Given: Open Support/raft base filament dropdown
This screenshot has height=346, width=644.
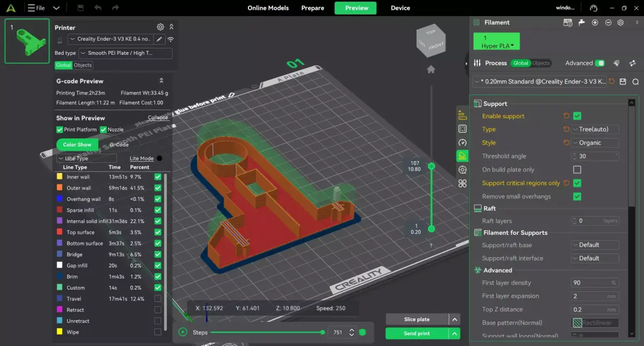Looking at the screenshot, I should (595, 245).
